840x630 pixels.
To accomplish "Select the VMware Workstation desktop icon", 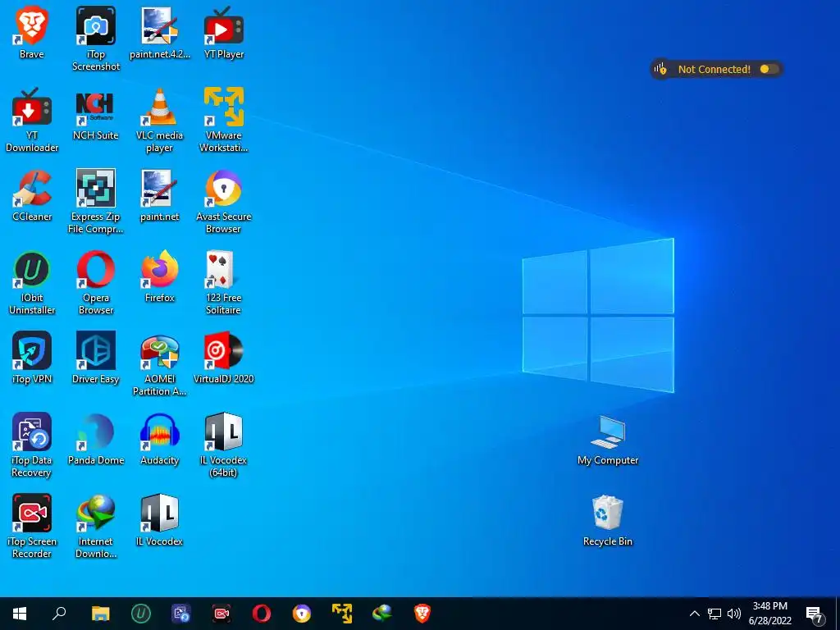I will (224, 120).
